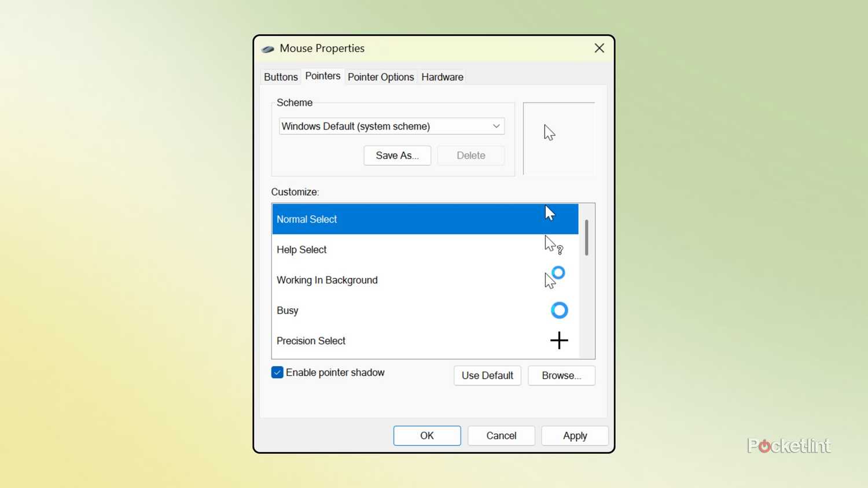Click the Customize list scrollbar thumb
Image resolution: width=868 pixels, height=488 pixels.
(587, 238)
